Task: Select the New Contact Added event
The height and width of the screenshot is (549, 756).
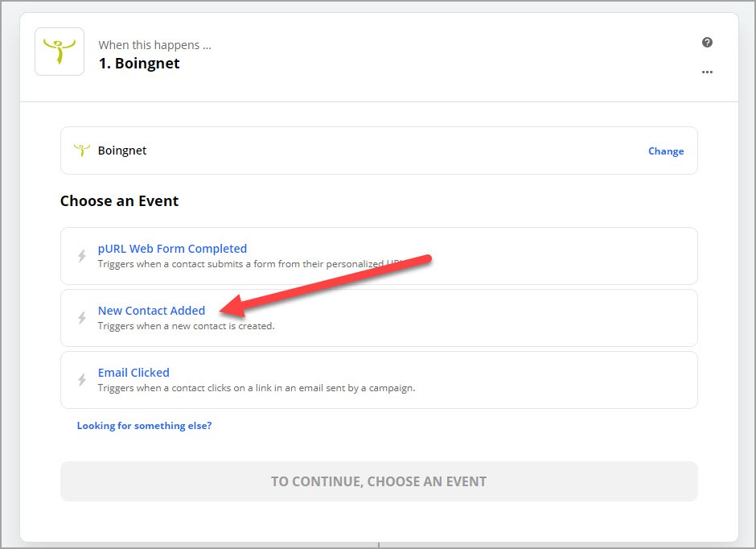Action: tap(379, 318)
